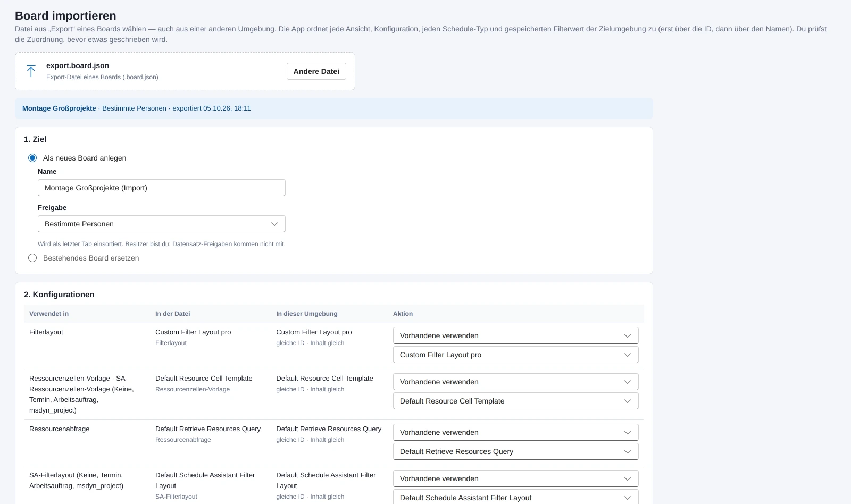Select Bestehendes Board ersetzen radio
The image size is (851, 504).
click(32, 258)
